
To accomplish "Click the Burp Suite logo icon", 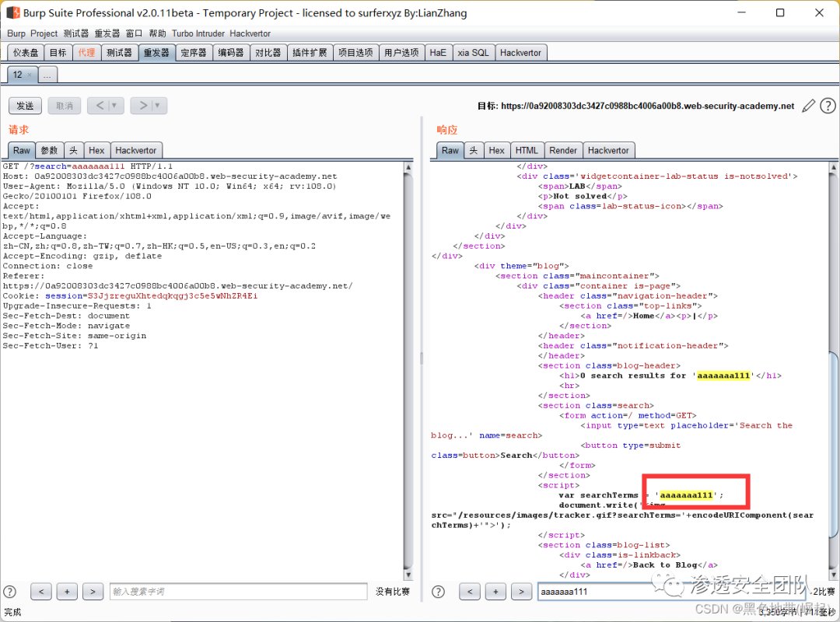I will click(x=13, y=12).
